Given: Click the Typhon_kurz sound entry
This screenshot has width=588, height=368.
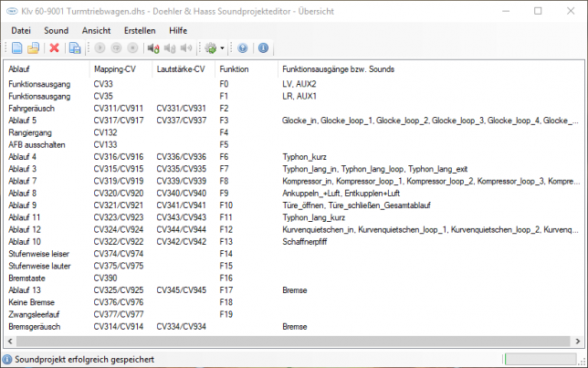Looking at the screenshot, I should point(304,157).
